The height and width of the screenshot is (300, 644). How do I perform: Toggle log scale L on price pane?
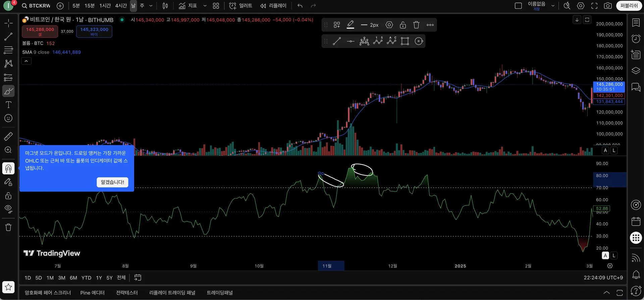(614, 151)
